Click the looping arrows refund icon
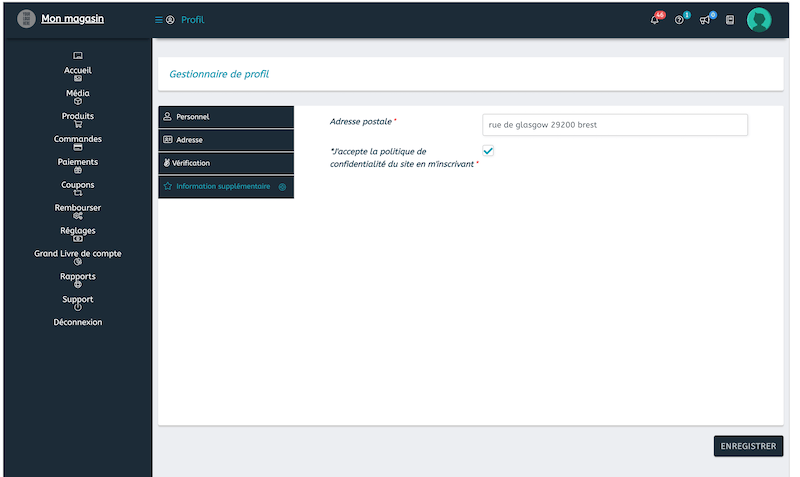 coord(78,193)
